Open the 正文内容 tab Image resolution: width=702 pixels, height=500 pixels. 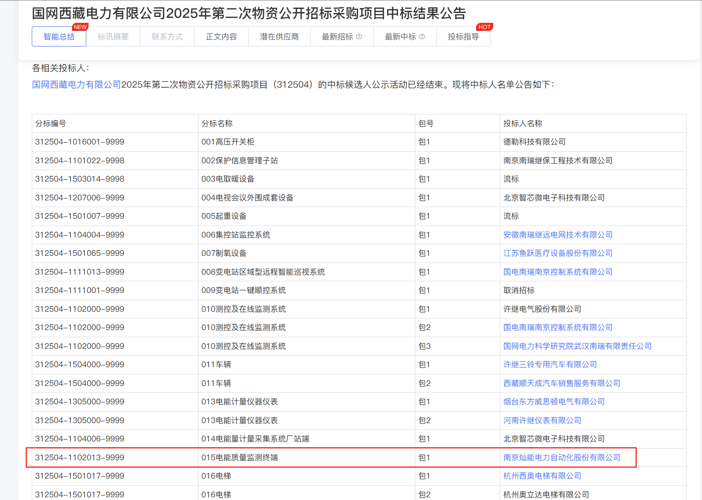click(x=222, y=37)
